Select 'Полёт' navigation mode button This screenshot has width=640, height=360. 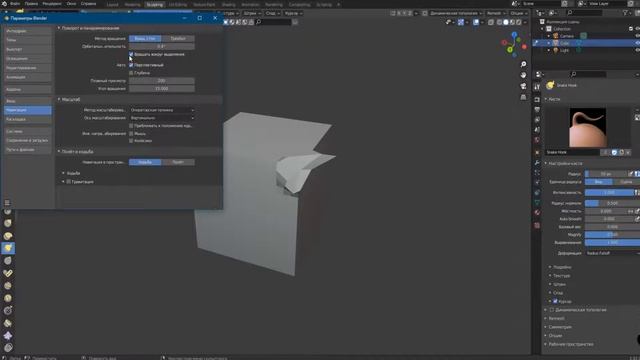pos(178,162)
